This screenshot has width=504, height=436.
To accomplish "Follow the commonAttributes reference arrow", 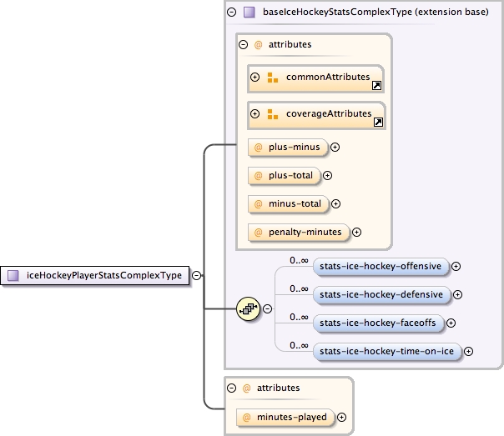I will [x=378, y=85].
